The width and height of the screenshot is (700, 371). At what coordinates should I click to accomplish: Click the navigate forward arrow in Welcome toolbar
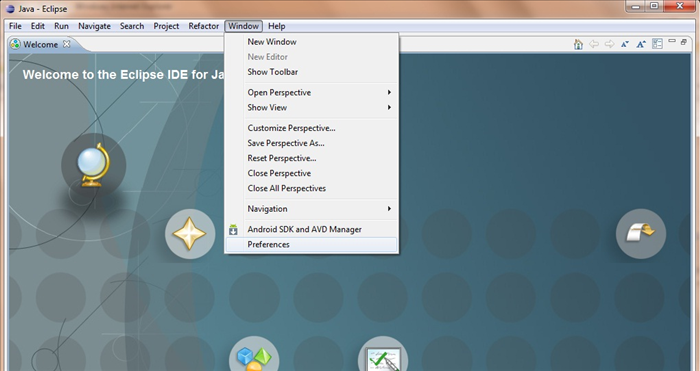[x=609, y=44]
